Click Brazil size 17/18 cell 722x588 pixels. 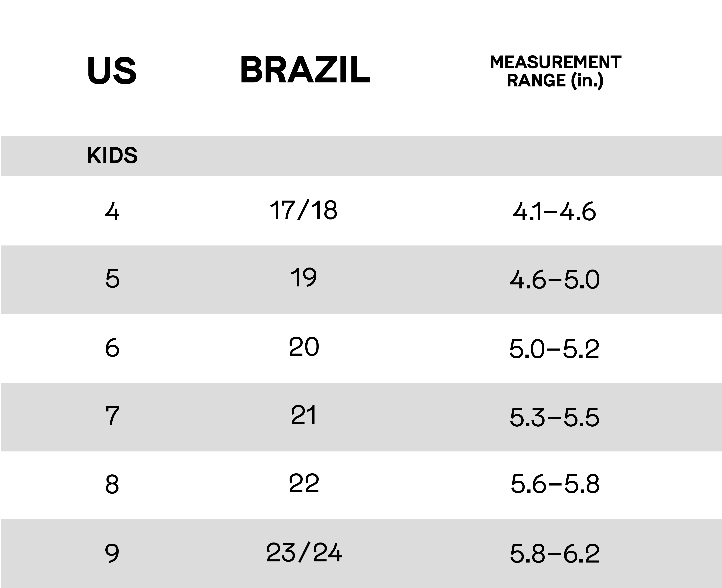point(303,210)
